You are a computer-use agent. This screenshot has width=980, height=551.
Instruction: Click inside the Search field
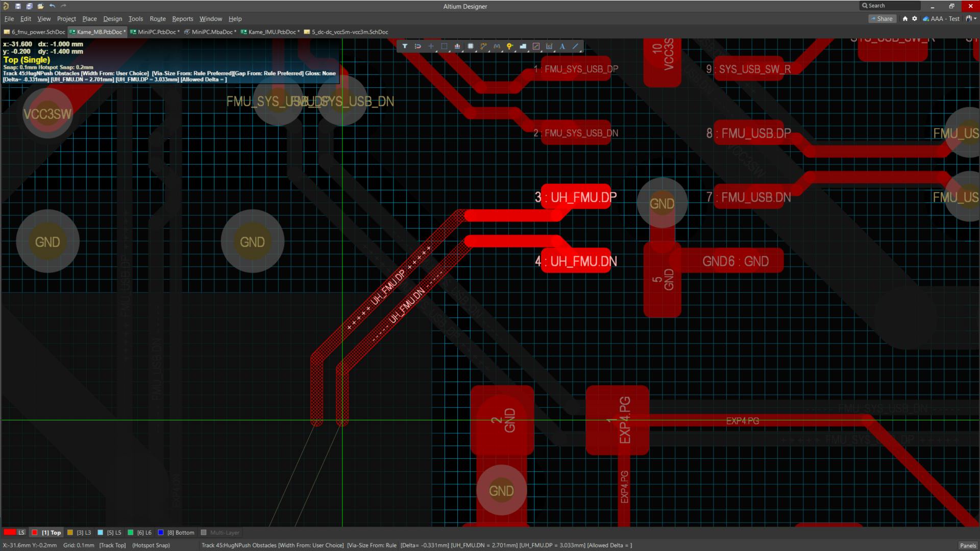891,5
